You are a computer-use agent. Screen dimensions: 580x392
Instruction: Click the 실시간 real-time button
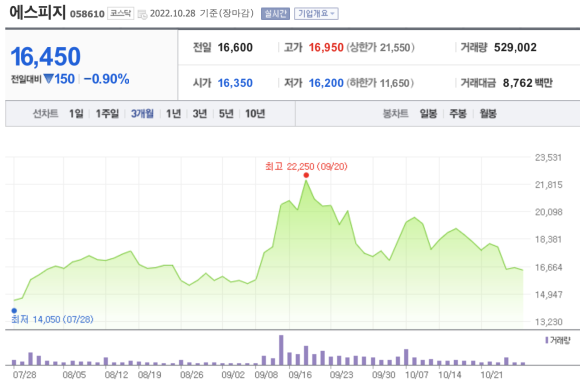click(275, 14)
